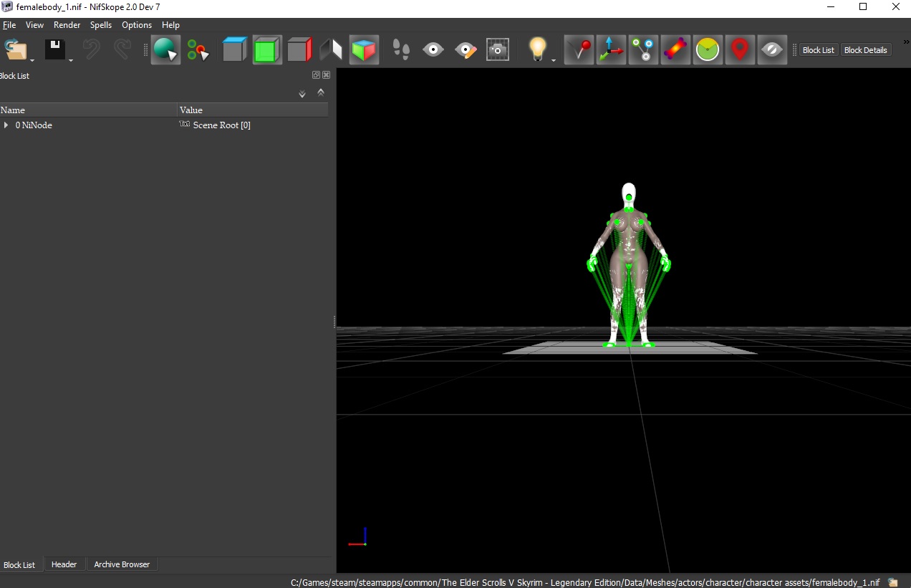911x588 pixels.
Task: Toggle scene lighting with the bulb icon
Action: pyautogui.click(x=536, y=49)
